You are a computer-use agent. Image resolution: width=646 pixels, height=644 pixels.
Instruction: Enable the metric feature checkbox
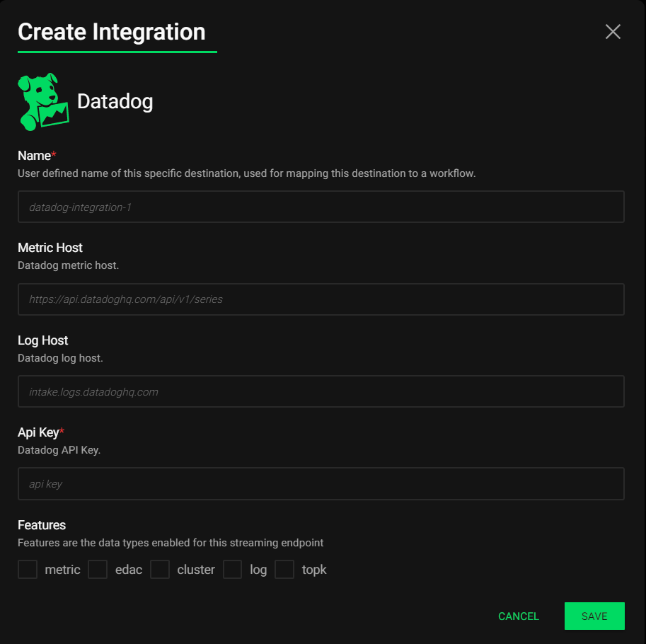coord(28,570)
